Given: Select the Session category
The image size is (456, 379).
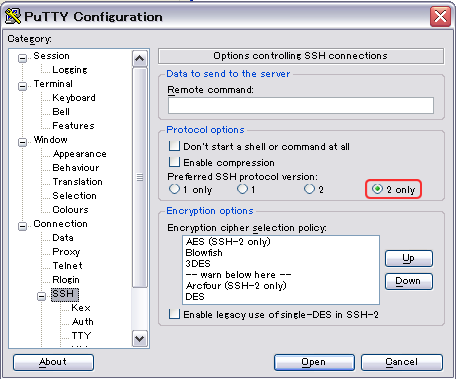Looking at the screenshot, I should (x=51, y=56).
